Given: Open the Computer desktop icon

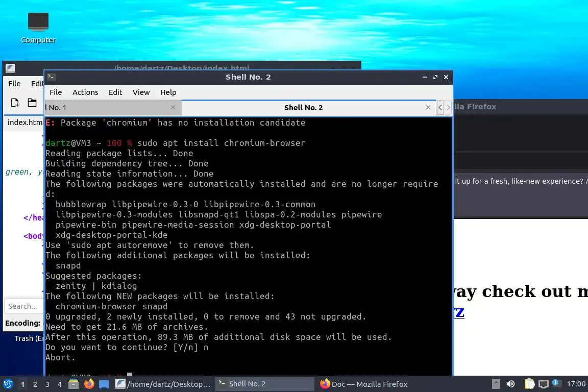Looking at the screenshot, I should point(38,28).
